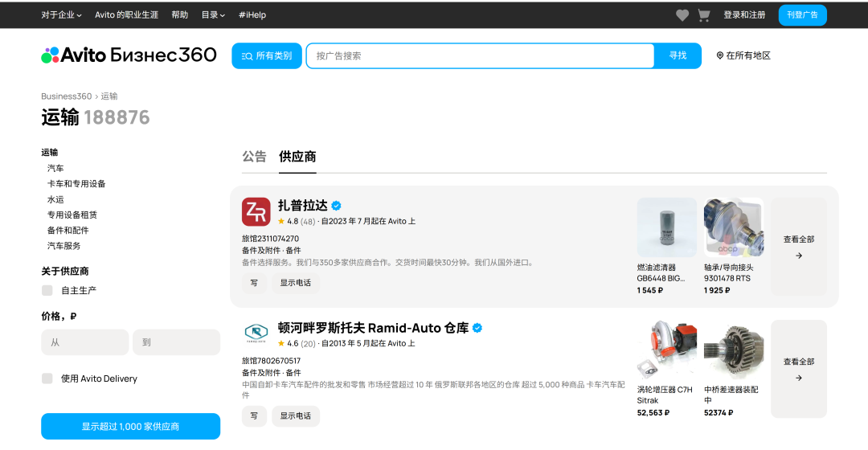Open the 燃油滤清器 product thumbnail
This screenshot has width=868, height=450.
click(x=666, y=227)
